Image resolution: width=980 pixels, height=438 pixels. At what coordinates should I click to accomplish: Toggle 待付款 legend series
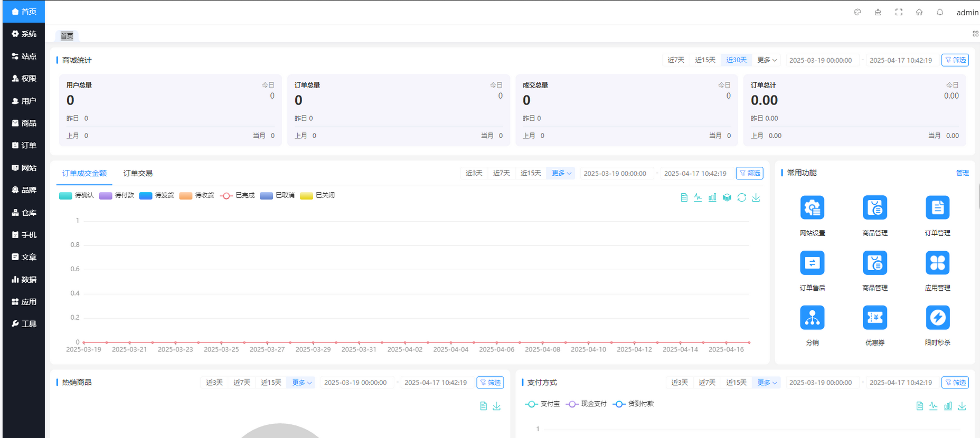(117, 195)
